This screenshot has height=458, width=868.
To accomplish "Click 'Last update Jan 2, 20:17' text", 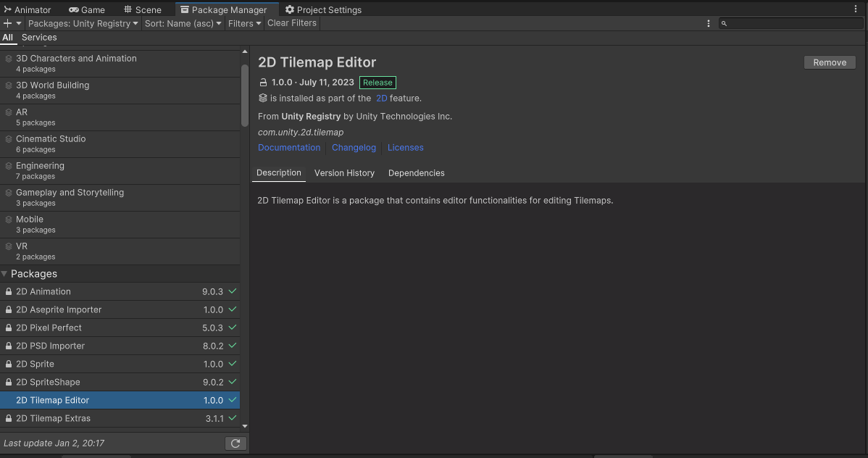I will 54,443.
